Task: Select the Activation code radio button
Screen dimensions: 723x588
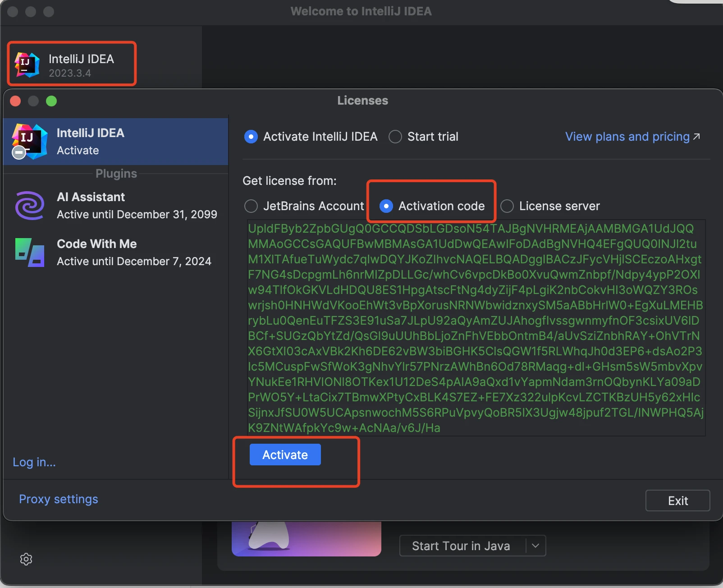Action: point(386,206)
